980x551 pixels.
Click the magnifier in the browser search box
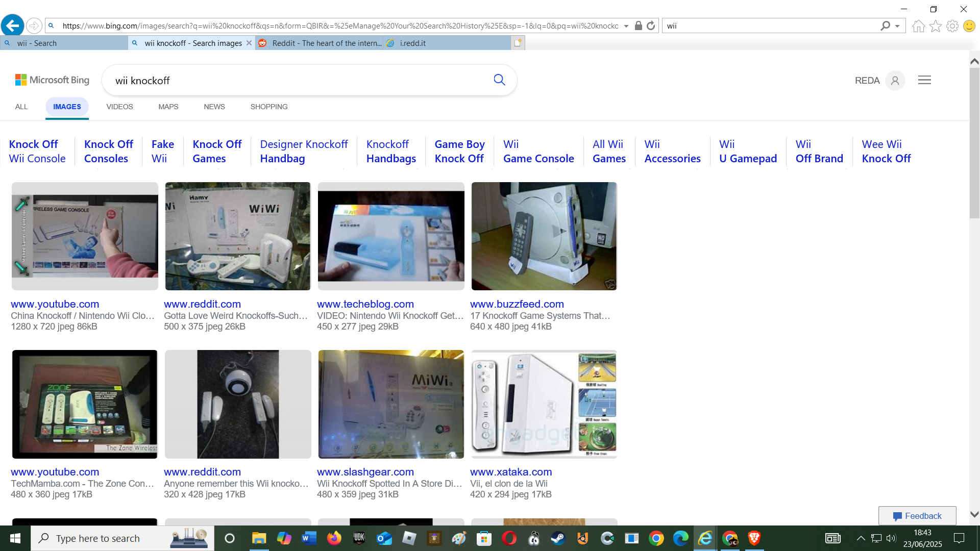[885, 26]
